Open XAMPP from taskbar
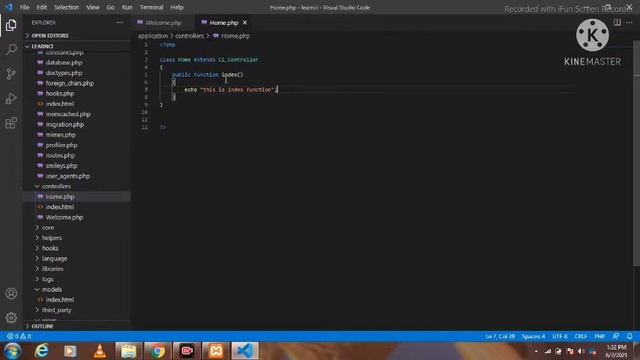This screenshot has width=640, height=360. (x=216, y=351)
